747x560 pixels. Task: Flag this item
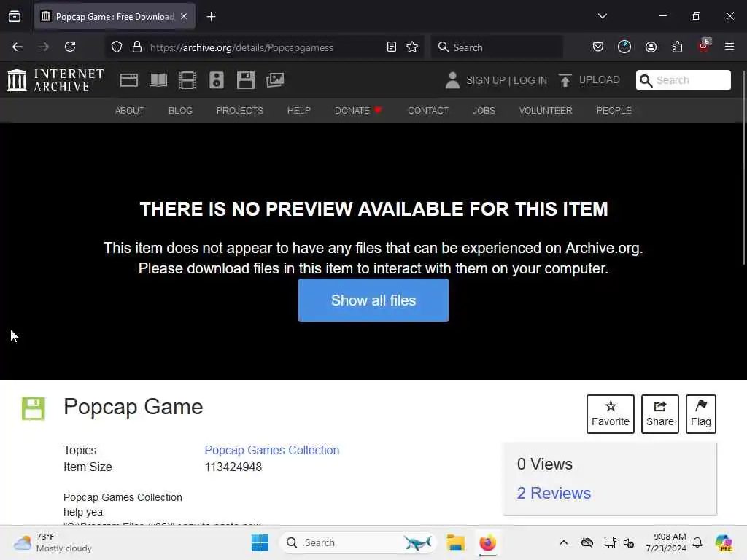click(701, 414)
